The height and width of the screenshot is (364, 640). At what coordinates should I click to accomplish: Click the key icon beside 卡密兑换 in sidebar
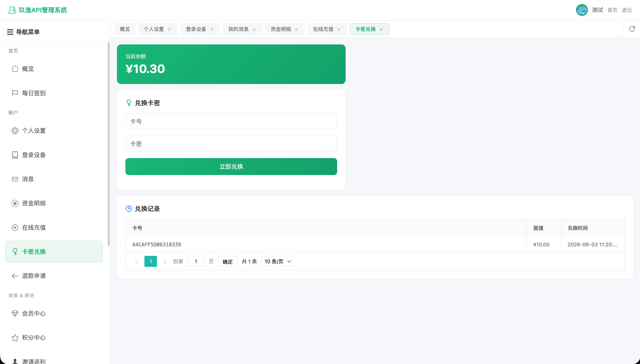15,251
